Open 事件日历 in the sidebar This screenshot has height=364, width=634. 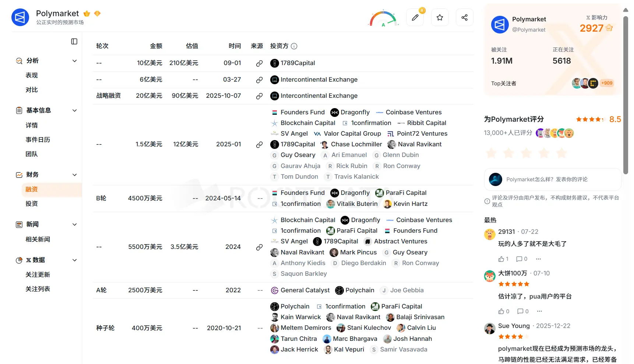[38, 140]
